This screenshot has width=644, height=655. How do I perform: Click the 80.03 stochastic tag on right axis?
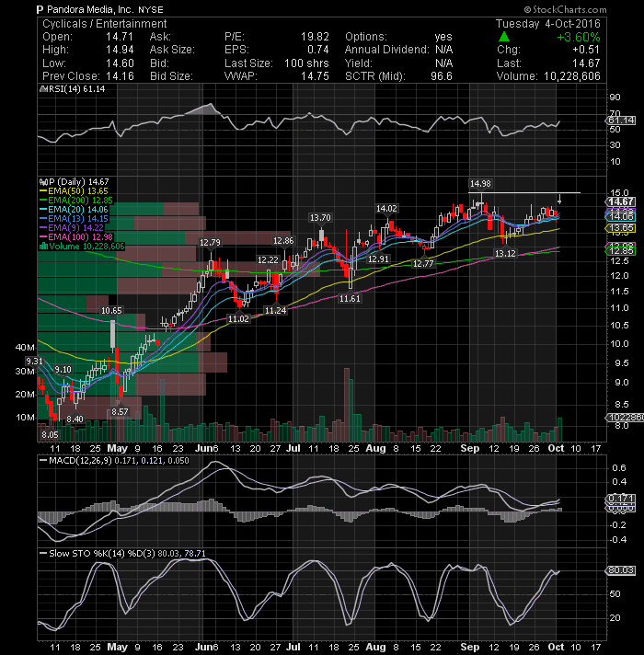point(621,570)
